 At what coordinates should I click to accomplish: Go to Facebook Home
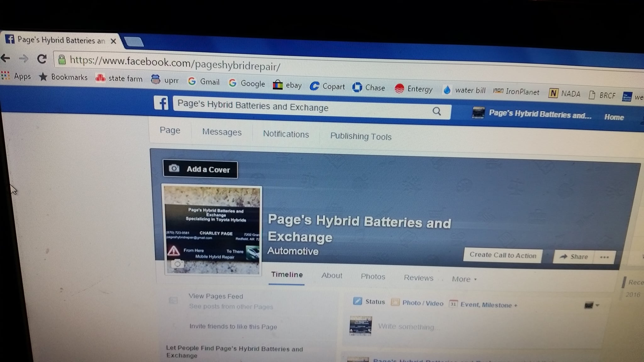click(614, 117)
